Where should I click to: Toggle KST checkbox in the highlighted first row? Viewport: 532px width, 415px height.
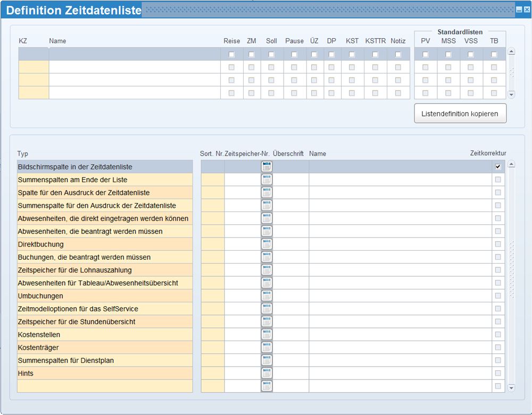pyautogui.click(x=352, y=54)
